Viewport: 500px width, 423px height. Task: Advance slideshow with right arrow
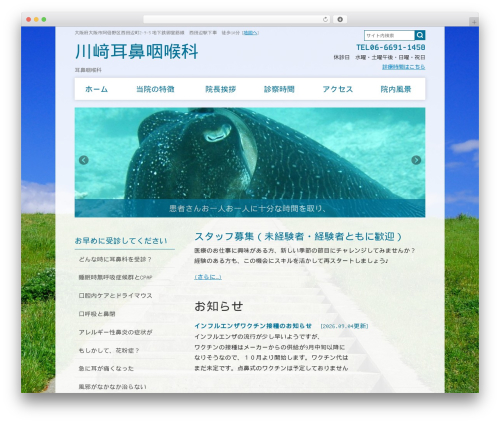(416, 160)
